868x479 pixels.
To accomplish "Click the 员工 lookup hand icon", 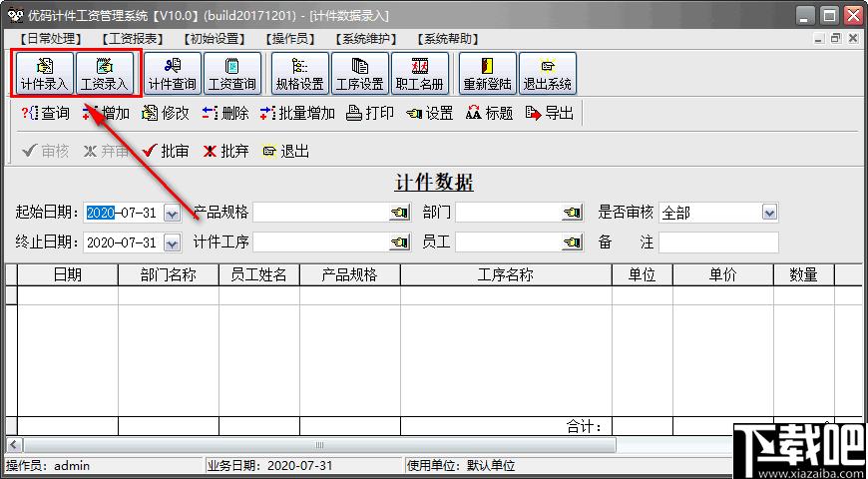I will 572,241.
